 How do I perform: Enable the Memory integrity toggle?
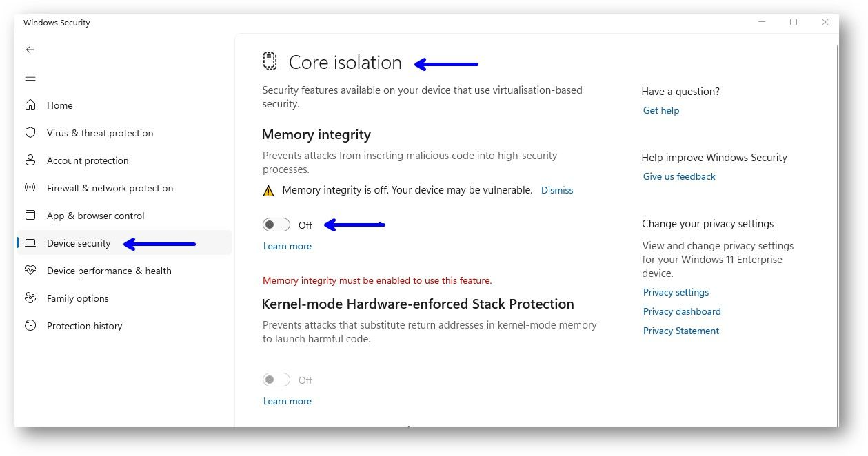[276, 225]
